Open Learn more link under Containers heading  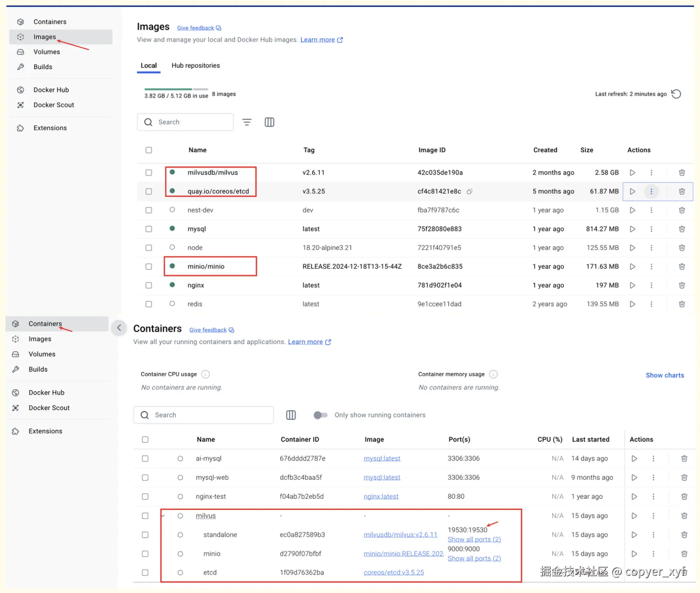tap(309, 342)
